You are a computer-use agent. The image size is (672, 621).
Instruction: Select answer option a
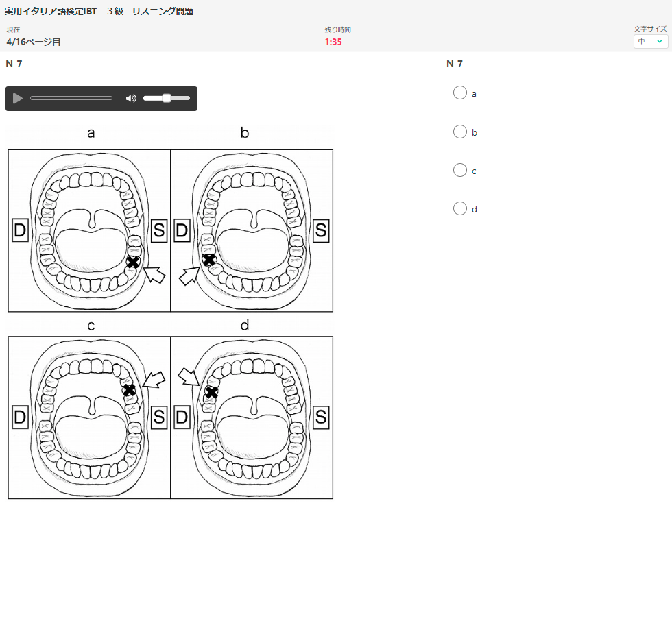[460, 93]
